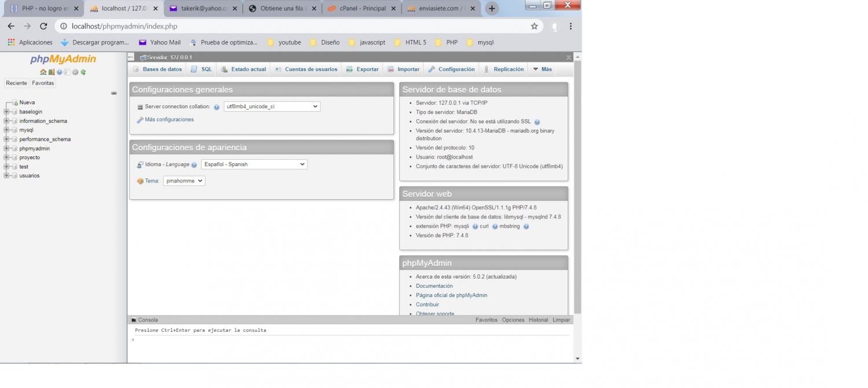Switch to the cPanel - Principal browser tab
This screenshot has height=388, width=868.
(x=362, y=9)
